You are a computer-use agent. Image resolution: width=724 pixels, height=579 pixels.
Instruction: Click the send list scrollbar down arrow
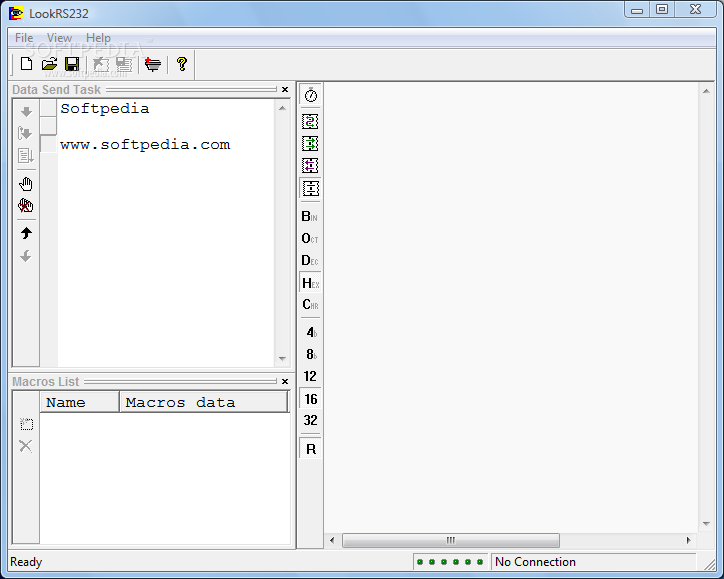click(282, 359)
